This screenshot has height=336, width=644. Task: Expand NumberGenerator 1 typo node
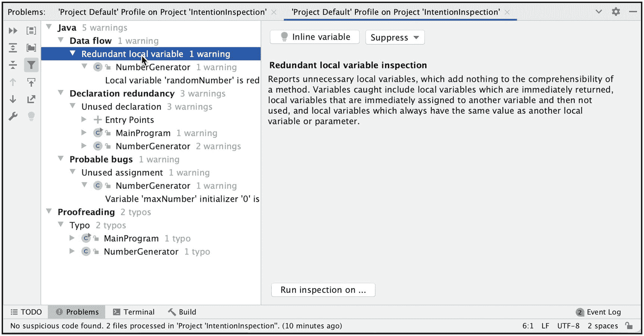(x=72, y=251)
